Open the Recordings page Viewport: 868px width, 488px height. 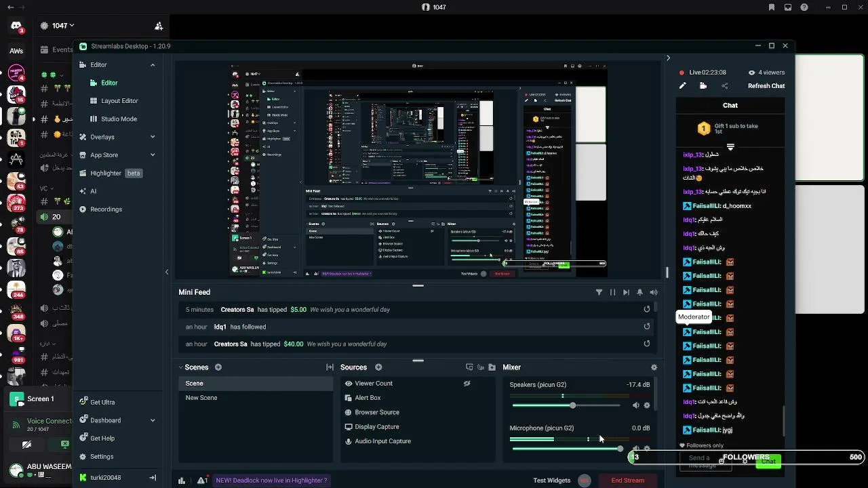(x=106, y=209)
